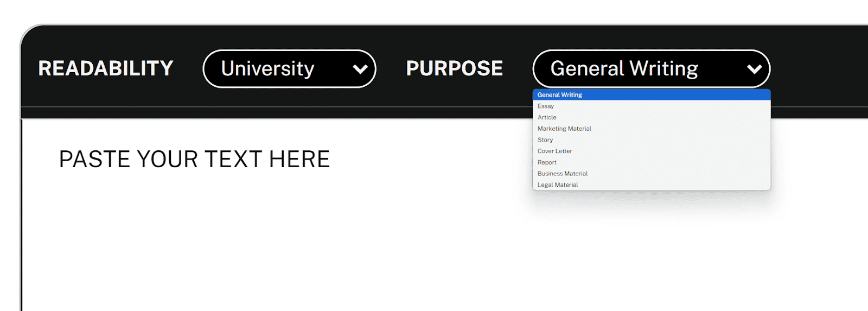
Task: Select Legal Material as the purpose
Action: click(x=558, y=185)
